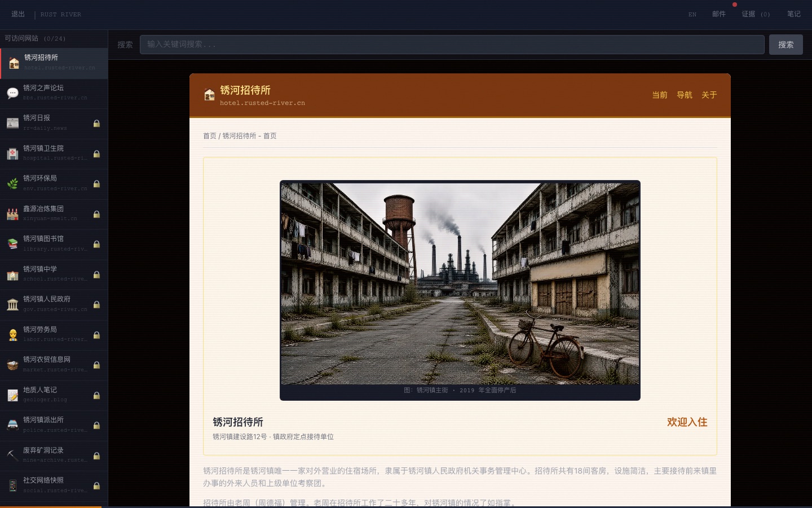Screen dimensions: 812x508
Task: Click the 锈河镇派出所 police car icon
Action: point(13,426)
